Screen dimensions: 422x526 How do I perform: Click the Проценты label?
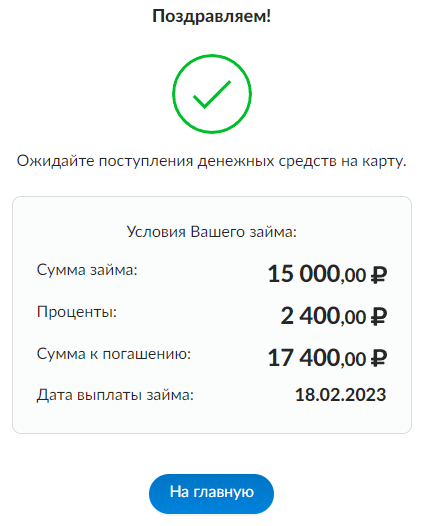pos(77,312)
